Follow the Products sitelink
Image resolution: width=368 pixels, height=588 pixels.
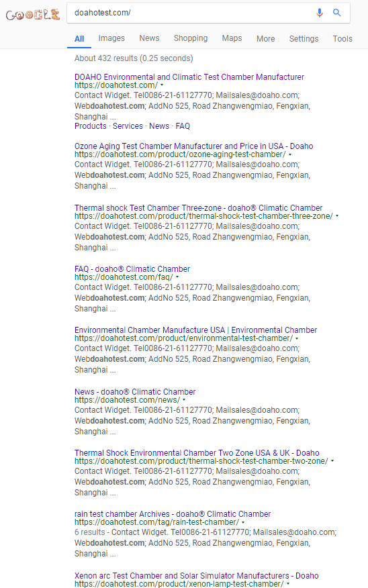coord(91,126)
